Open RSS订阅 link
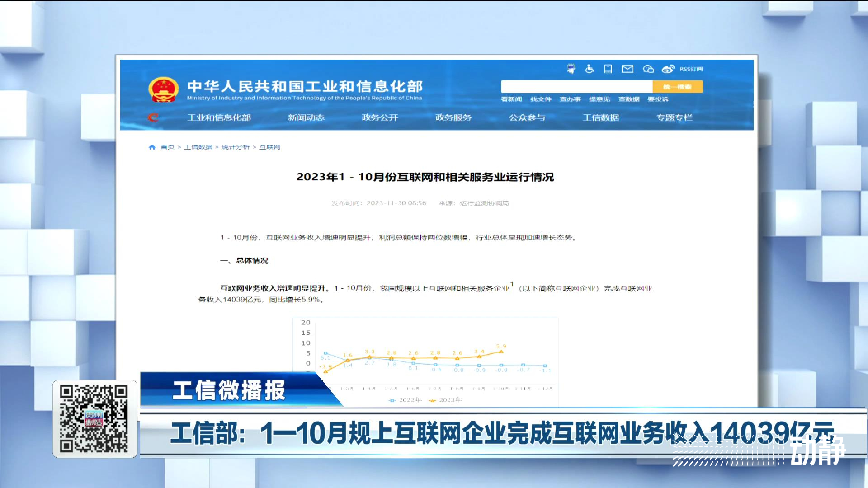 click(691, 69)
